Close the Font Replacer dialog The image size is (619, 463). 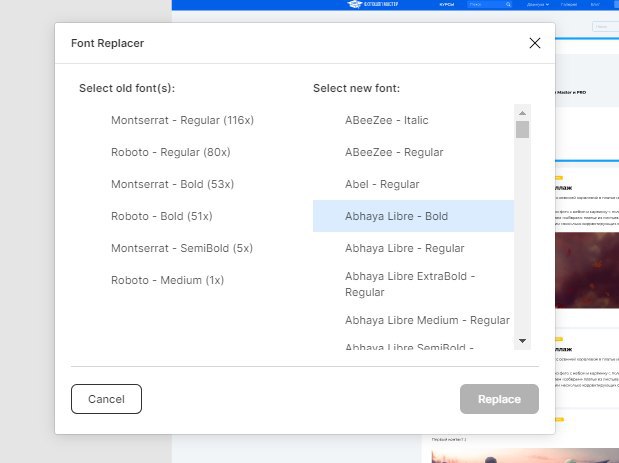[535, 43]
